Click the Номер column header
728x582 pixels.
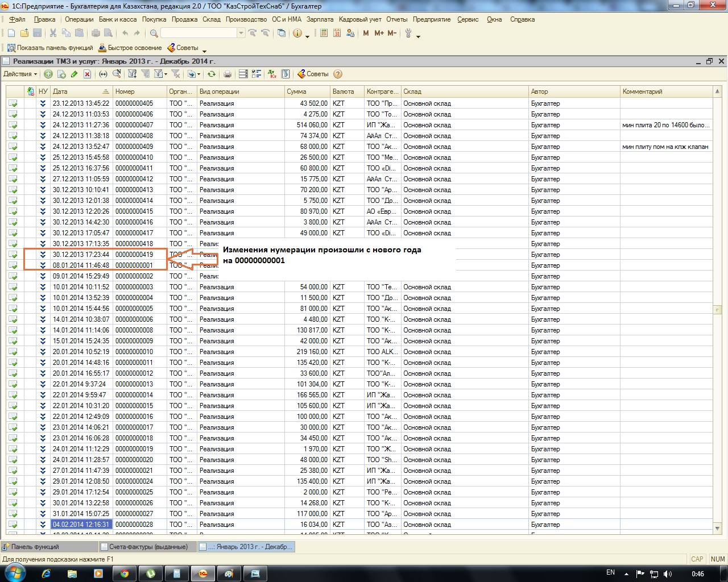click(140, 92)
